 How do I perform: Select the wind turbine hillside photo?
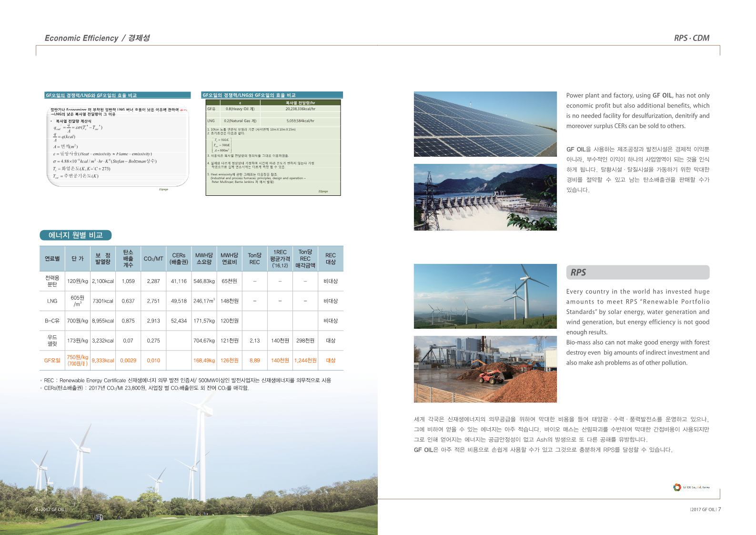485,296
